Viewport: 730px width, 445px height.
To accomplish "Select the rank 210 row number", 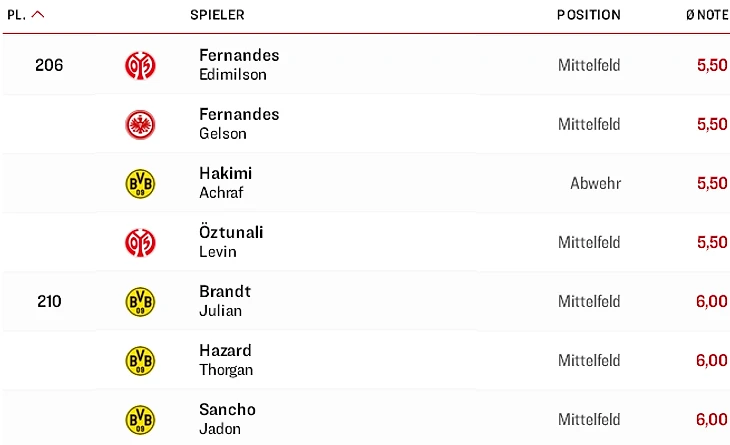I will tap(49, 302).
